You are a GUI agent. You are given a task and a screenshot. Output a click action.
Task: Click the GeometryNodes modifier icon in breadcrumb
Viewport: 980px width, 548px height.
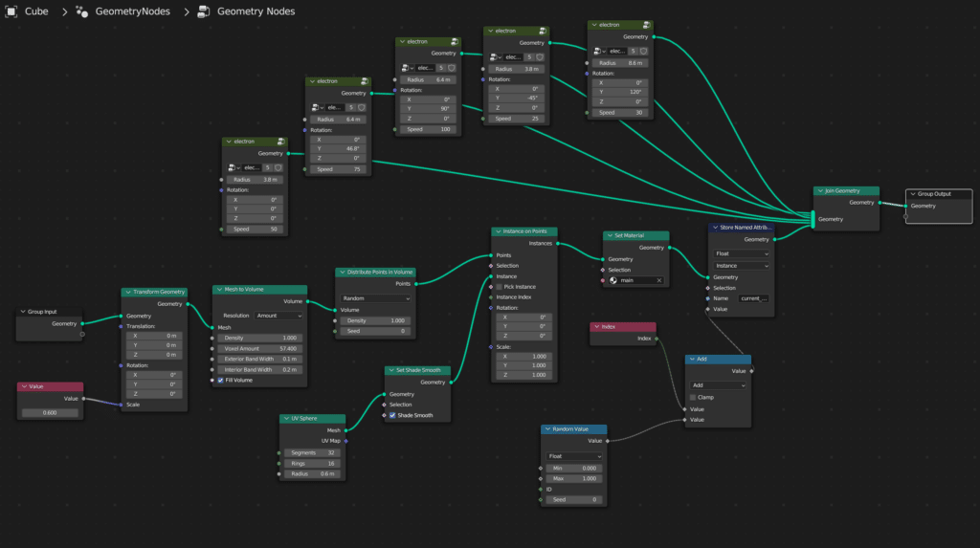tap(82, 11)
